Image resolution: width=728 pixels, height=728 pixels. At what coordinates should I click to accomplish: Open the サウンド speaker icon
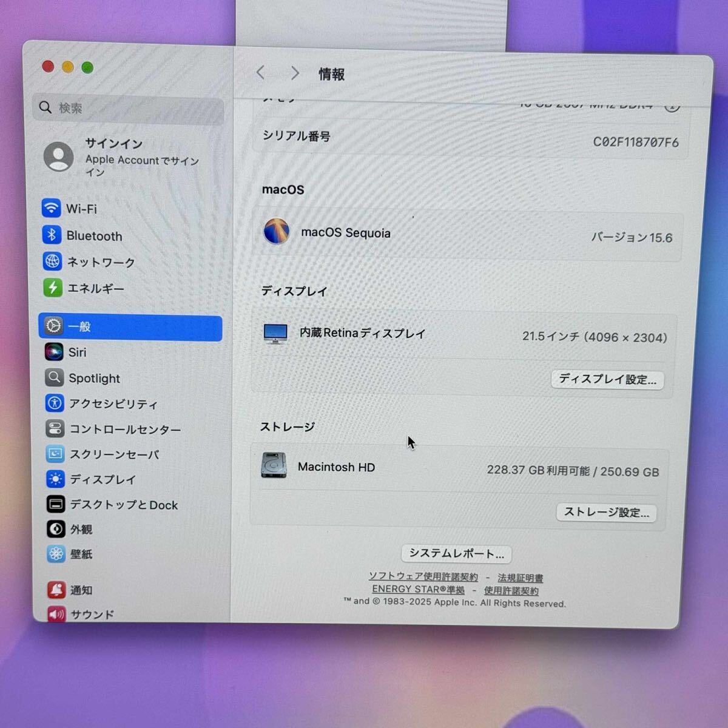coord(56,613)
